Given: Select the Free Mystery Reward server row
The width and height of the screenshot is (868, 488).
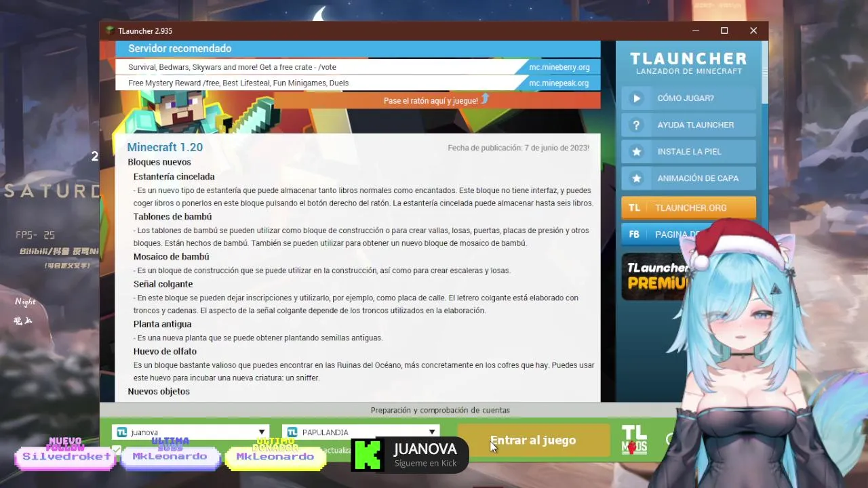Looking at the screenshot, I should (357, 83).
